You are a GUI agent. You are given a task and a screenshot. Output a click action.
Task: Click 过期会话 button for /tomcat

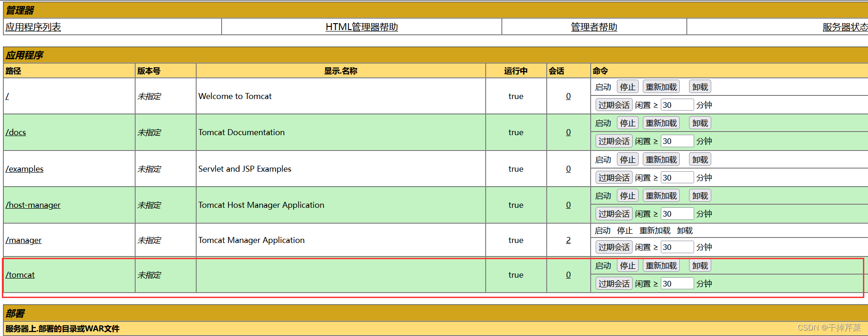coord(614,284)
